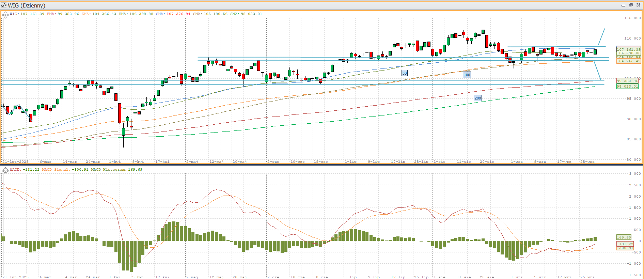644x279 pixels.
Task: Click the green SMA 98 023.01 legend entry
Action: point(246,14)
